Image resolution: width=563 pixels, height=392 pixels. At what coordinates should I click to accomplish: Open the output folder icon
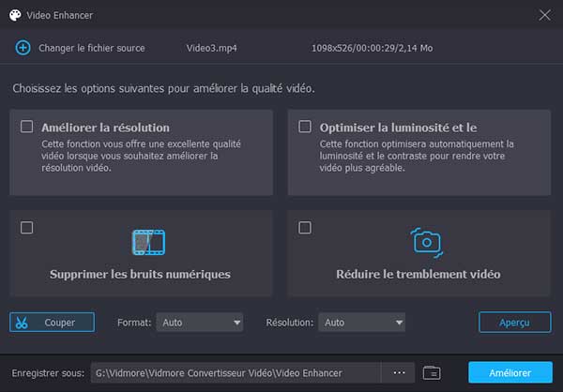tap(432, 372)
